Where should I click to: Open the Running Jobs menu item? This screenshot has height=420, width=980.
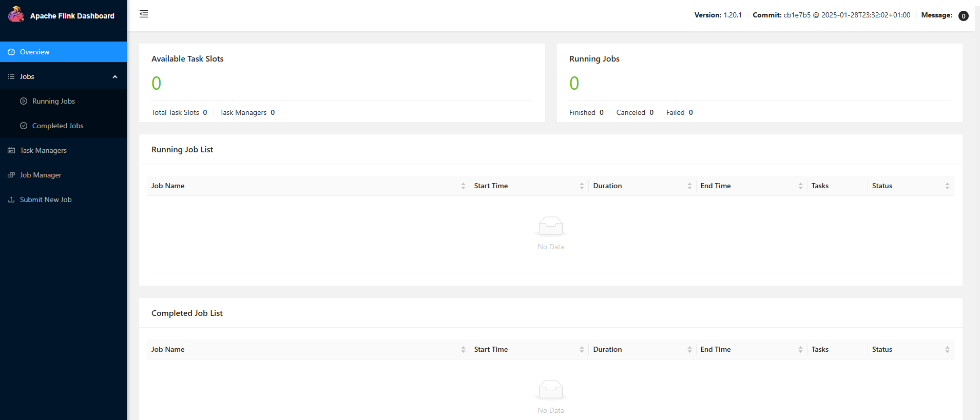(x=63, y=101)
